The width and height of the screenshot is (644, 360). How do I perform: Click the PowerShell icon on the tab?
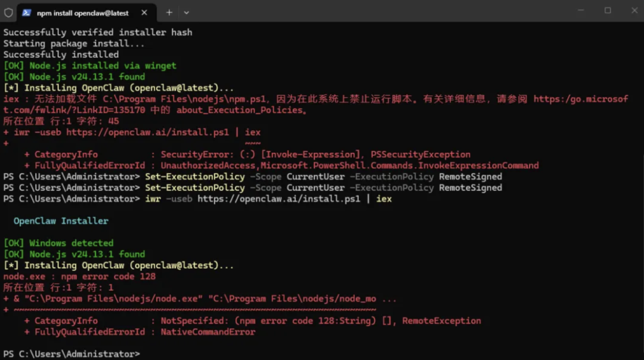[x=27, y=12]
